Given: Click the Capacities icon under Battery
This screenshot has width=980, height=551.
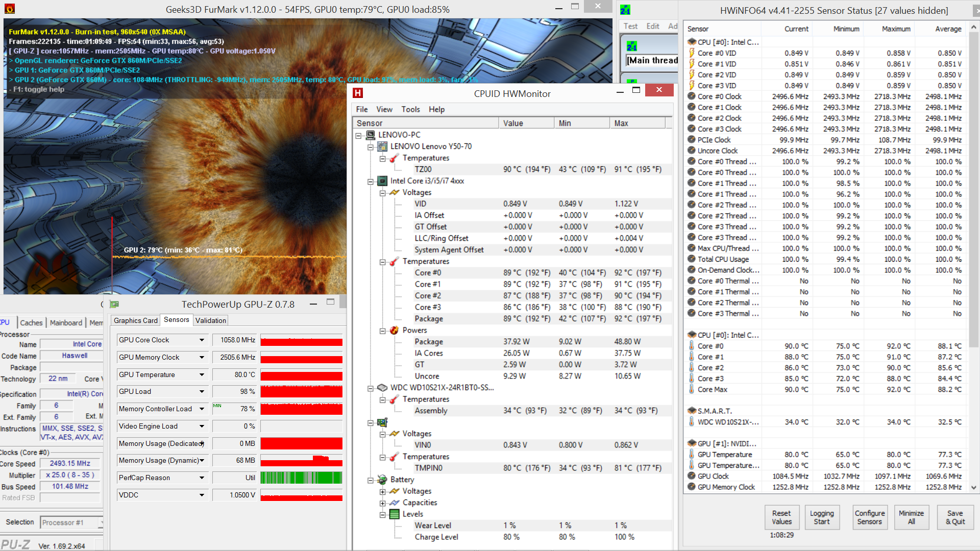Looking at the screenshot, I should pyautogui.click(x=394, y=503).
